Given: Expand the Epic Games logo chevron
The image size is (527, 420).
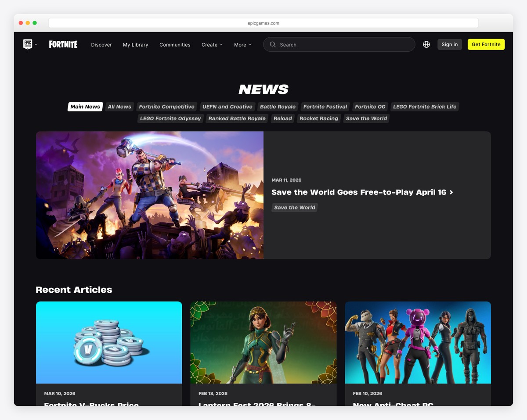Looking at the screenshot, I should click(x=36, y=44).
